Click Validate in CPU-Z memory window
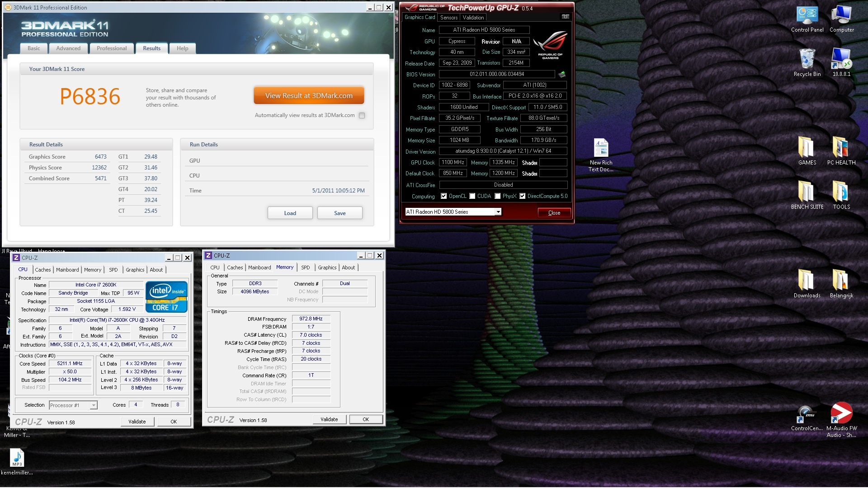This screenshot has height=488, width=868. click(x=329, y=419)
